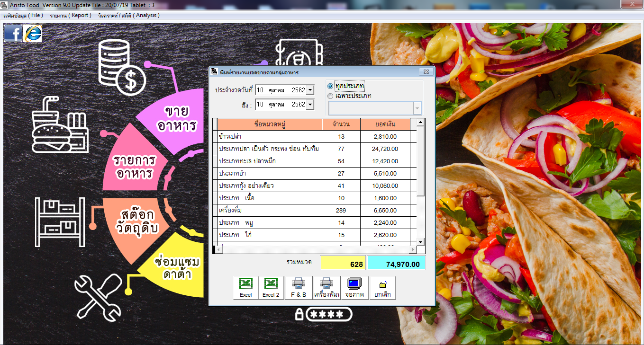Click amount cell 12,420.00

coord(385,161)
